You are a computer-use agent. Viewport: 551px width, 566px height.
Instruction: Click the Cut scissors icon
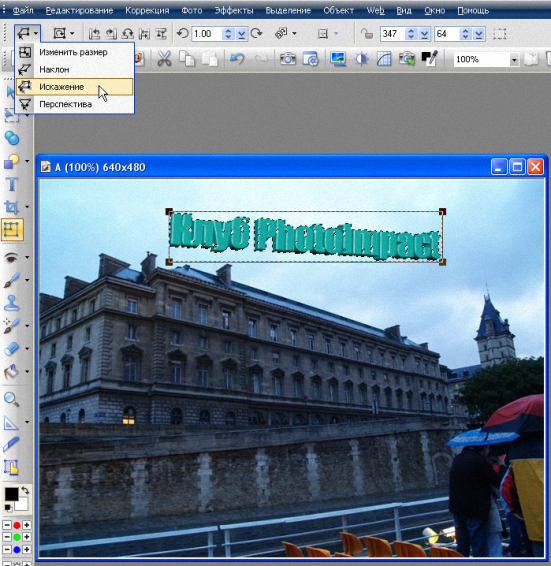pyautogui.click(x=164, y=58)
